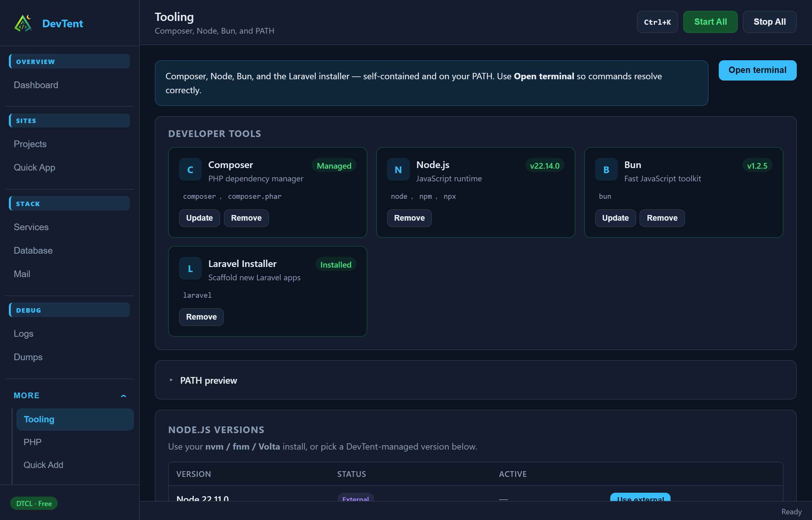Viewport: 812px width, 520px height.
Task: Remove Bun
Action: [662, 218]
